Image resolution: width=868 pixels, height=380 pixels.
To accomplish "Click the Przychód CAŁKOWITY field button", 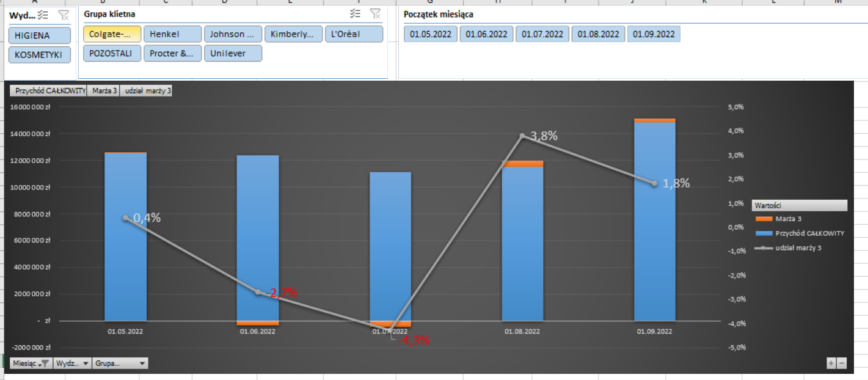I will coord(48,91).
